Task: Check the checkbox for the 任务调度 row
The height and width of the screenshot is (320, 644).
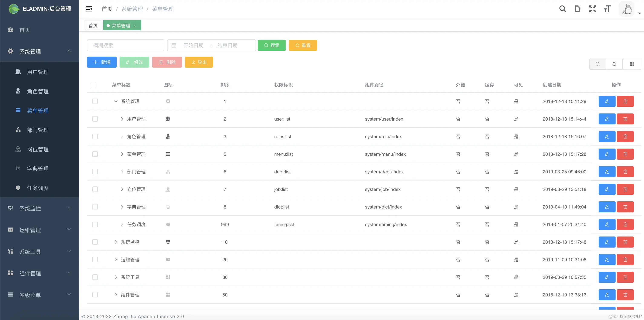Action: 95,224
